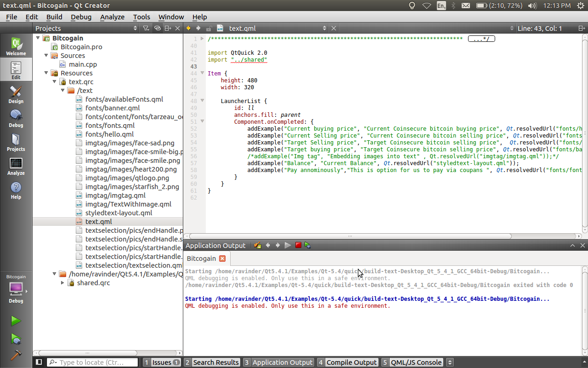The width and height of the screenshot is (588, 368).
Task: Toggle sidebar visibility icon at bottom left
Action: tap(39, 362)
